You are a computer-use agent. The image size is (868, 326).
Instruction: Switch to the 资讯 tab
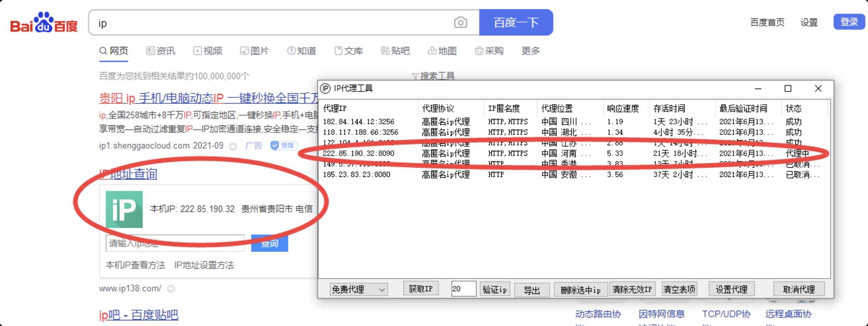pyautogui.click(x=161, y=51)
